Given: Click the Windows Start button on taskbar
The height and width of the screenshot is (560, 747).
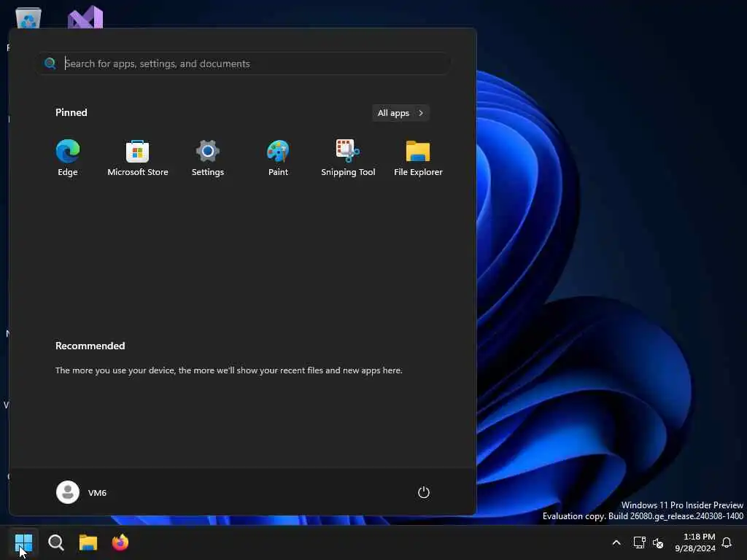Looking at the screenshot, I should click(23, 542).
